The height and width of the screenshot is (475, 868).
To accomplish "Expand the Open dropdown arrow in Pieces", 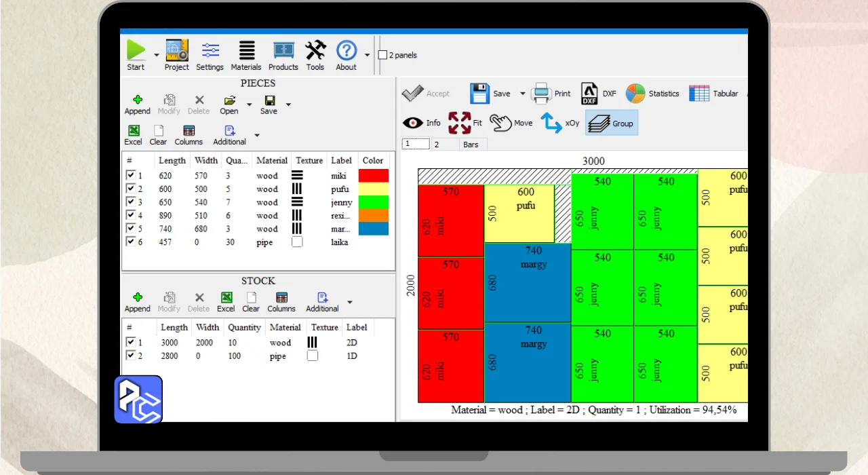I will tap(249, 104).
